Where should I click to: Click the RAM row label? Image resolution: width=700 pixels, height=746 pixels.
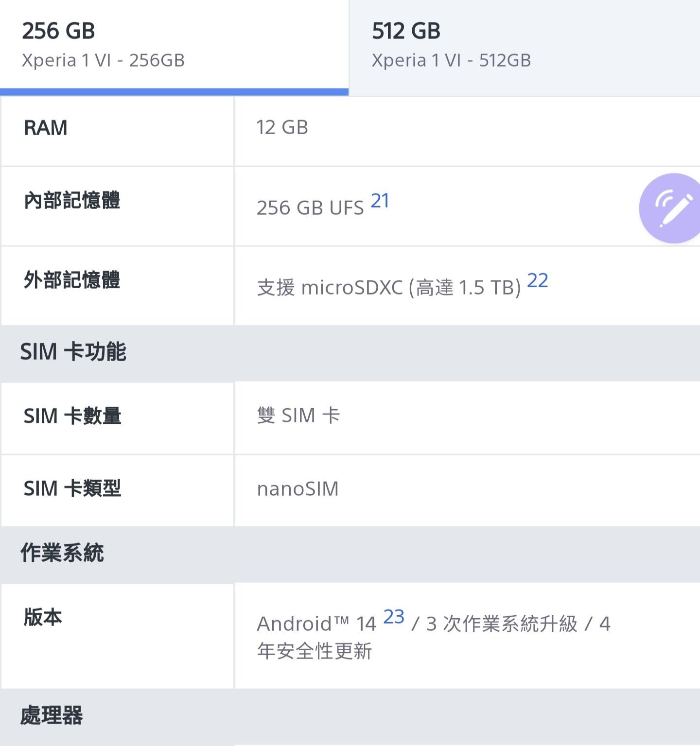click(x=46, y=128)
